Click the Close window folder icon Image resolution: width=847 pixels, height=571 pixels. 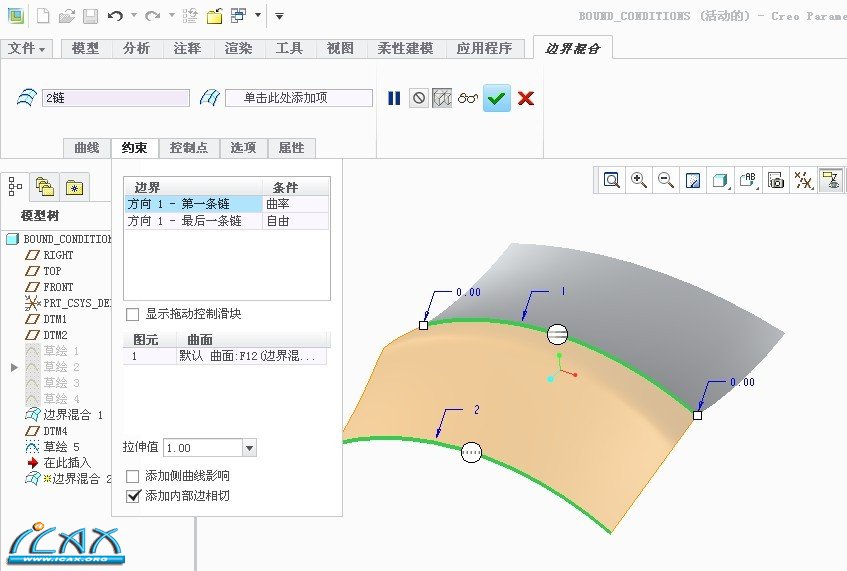[x=214, y=16]
